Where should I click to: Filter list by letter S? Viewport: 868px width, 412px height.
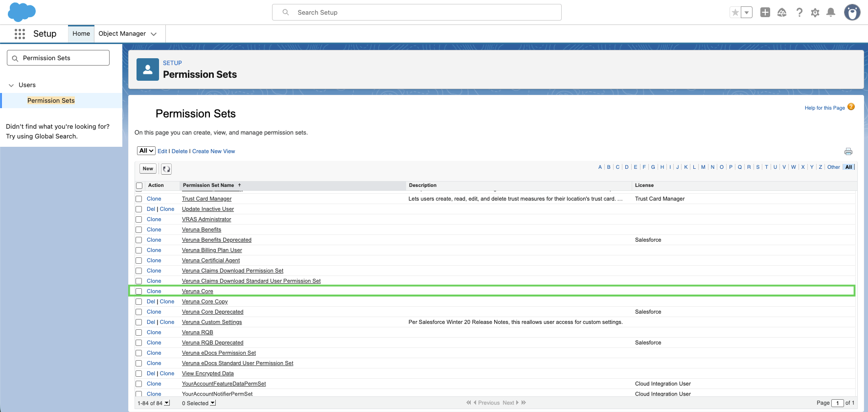[758, 167]
